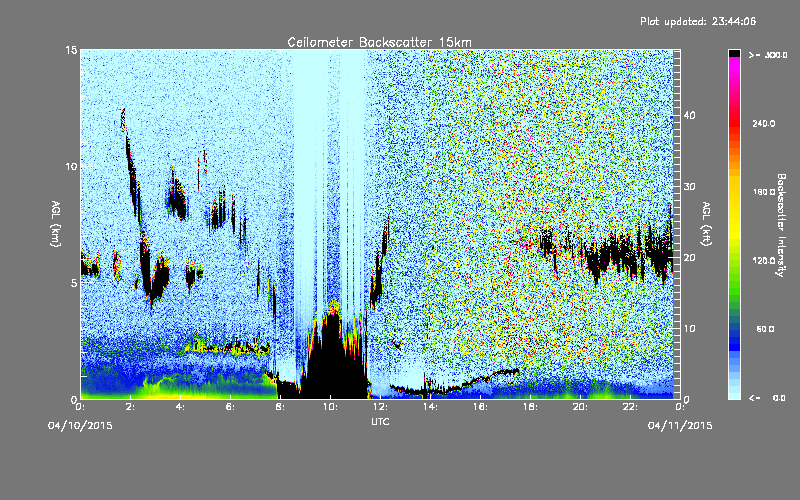
Task: Click the 10 kft tick label
Action: tap(689, 329)
